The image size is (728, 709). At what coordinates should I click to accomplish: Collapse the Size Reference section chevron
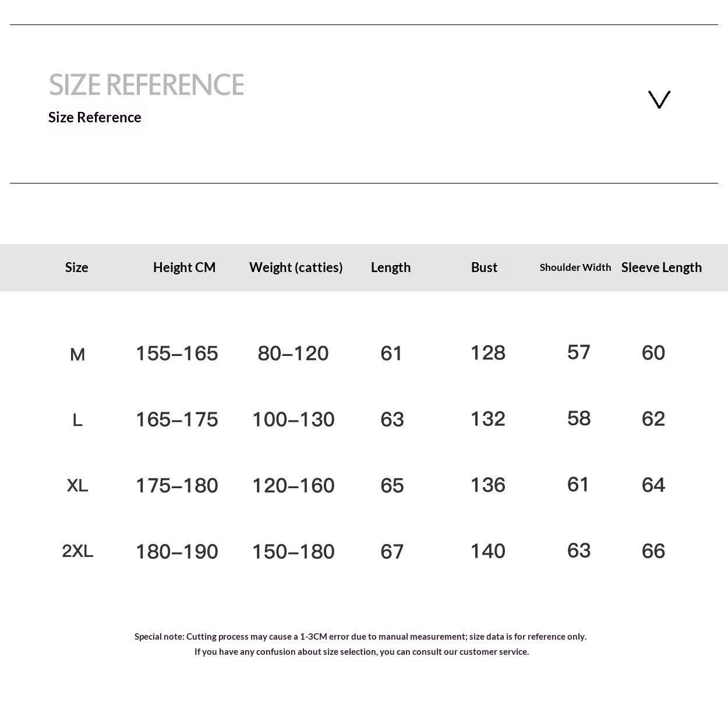pyautogui.click(x=659, y=100)
